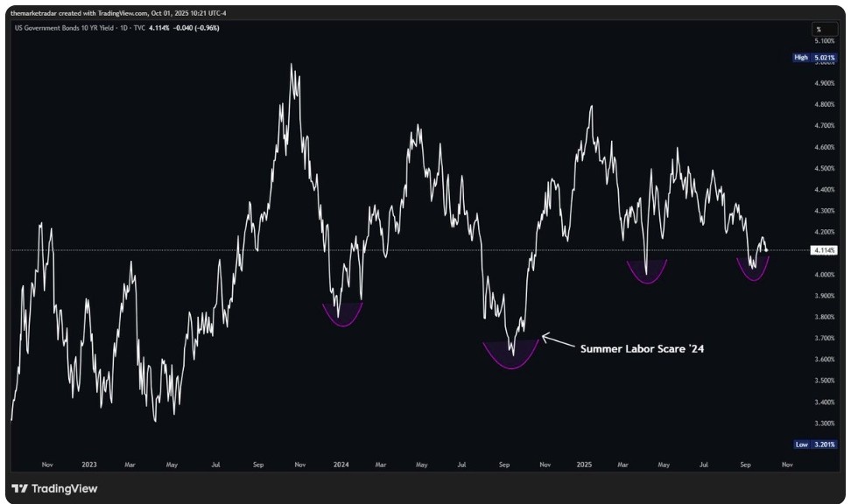Click the Mar label right after 2024
851x504 pixels.
381,465
